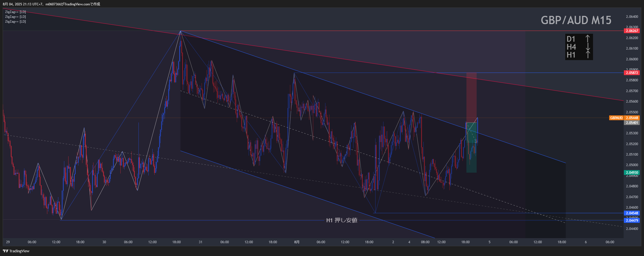644x256 pixels.
Task: Click the 2.04700 price axis value
Action: pos(632,197)
